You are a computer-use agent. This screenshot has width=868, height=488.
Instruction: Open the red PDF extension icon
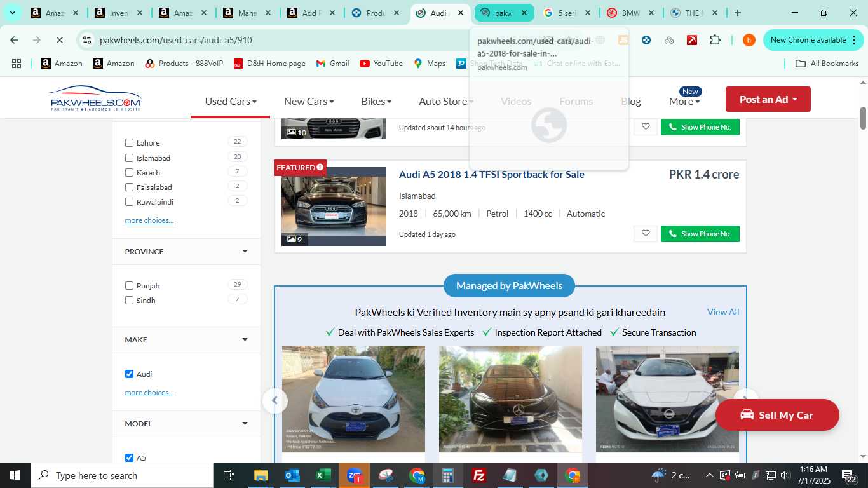click(692, 40)
